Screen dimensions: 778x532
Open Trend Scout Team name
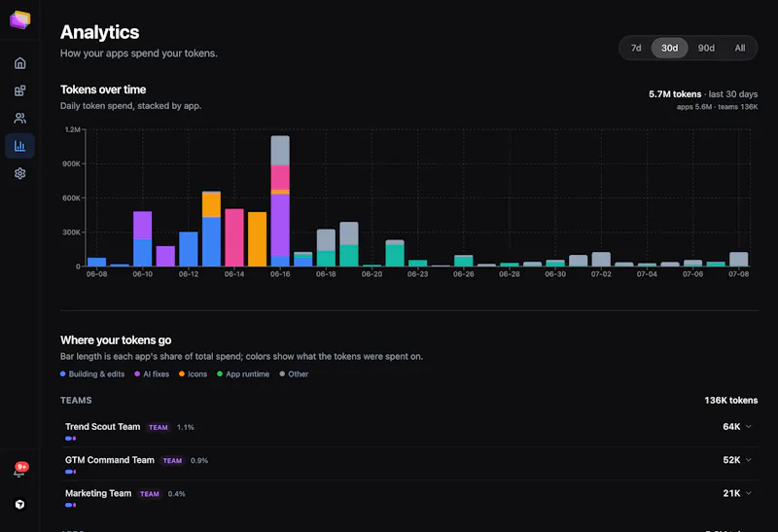coord(103,427)
